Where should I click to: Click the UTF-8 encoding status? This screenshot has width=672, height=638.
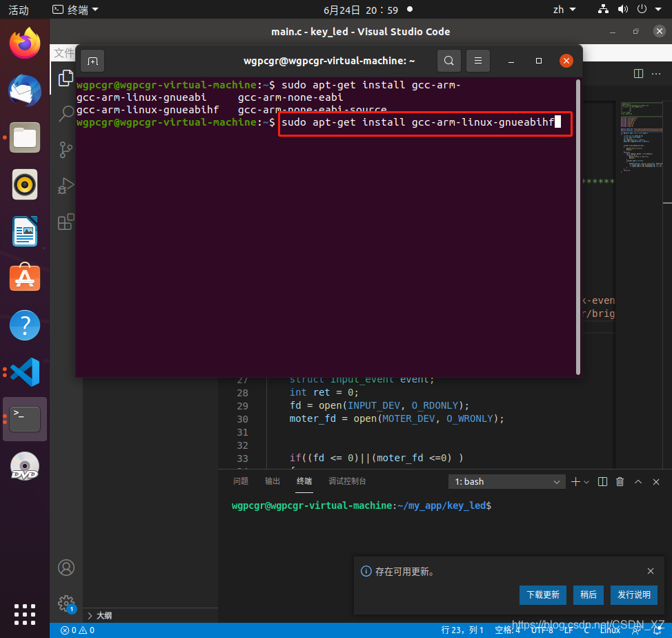(542, 630)
